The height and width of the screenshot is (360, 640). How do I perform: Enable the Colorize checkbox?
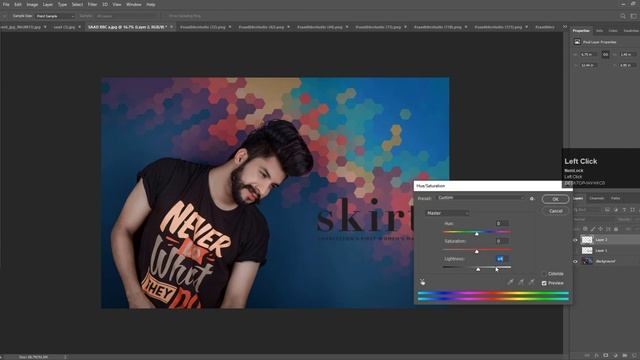[x=544, y=273]
